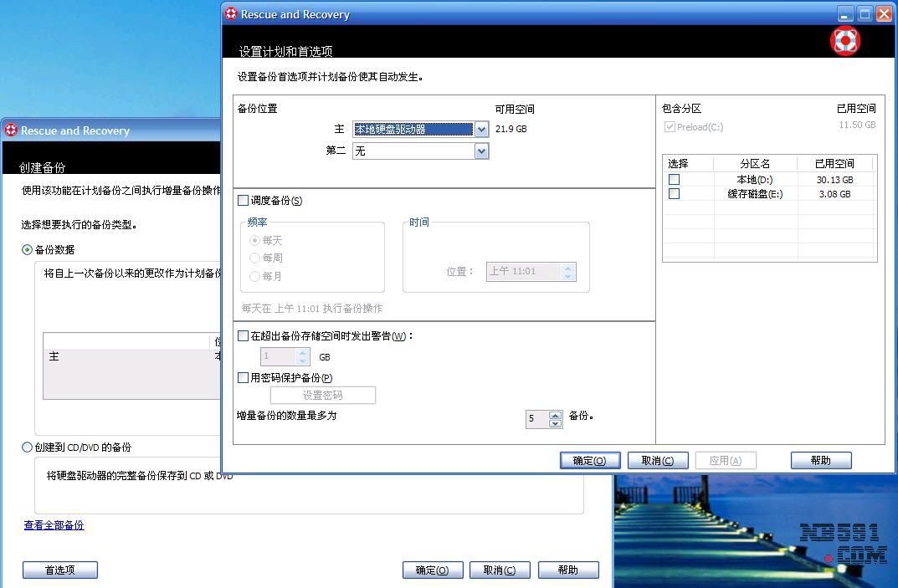This screenshot has height=588, width=898.
Task: Close the Rescue and Recovery settings dialog
Action: 883,13
